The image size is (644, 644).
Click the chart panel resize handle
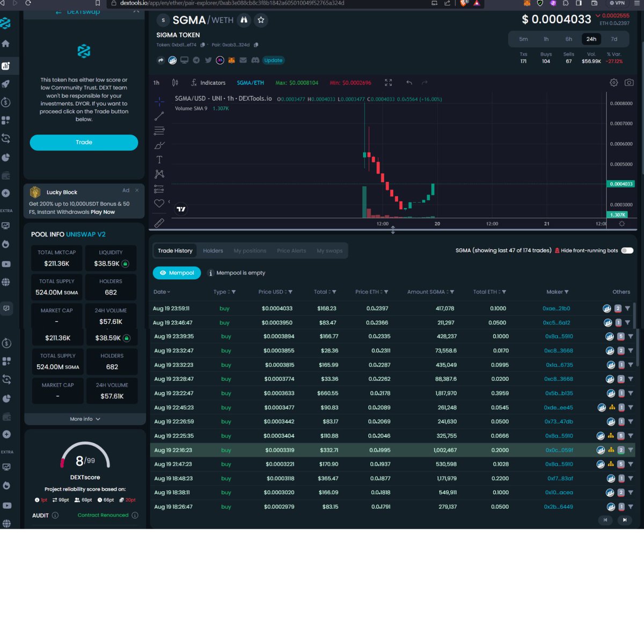(x=393, y=230)
